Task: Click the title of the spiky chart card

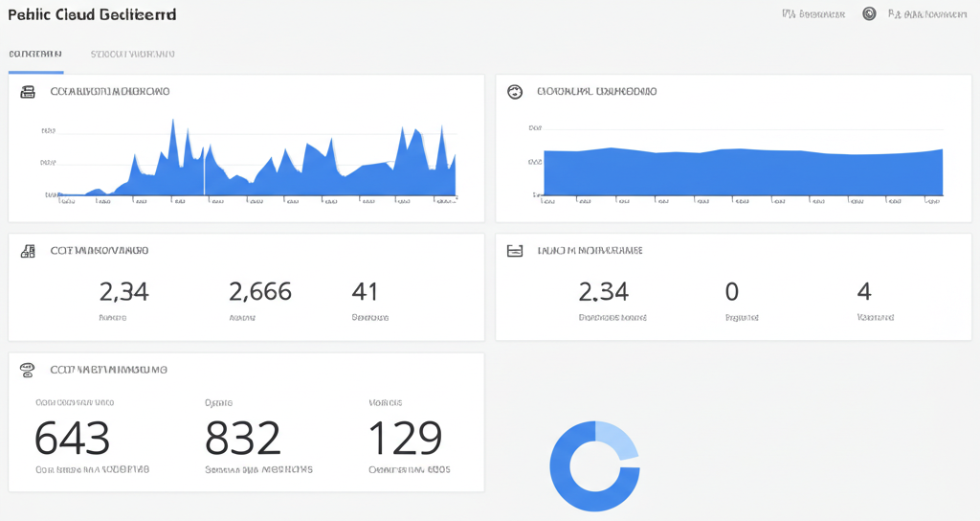Action: pos(109,92)
